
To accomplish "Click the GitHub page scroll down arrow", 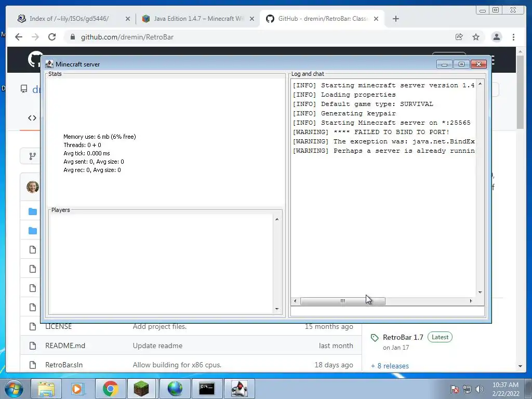I will (520, 366).
